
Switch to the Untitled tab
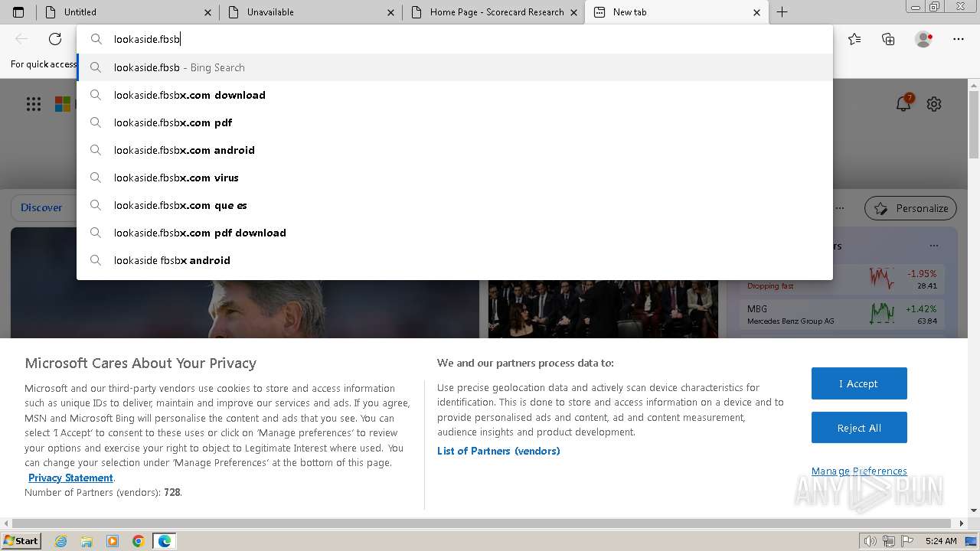tap(128, 12)
